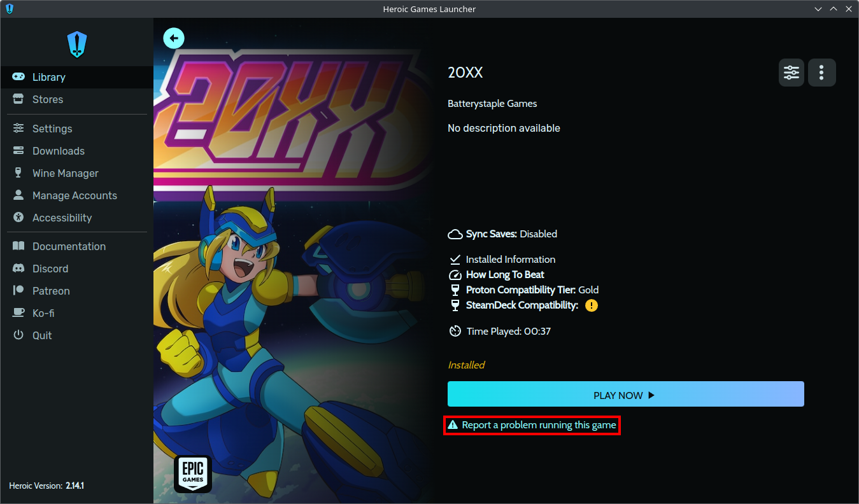Click the Heroic app icon in title bar
Screen dimensions: 859x504
coord(9,9)
